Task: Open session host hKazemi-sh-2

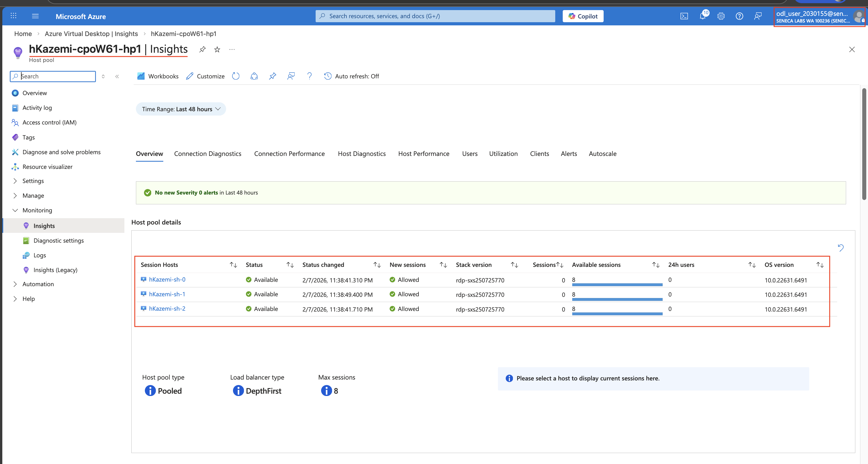Action: pos(167,309)
